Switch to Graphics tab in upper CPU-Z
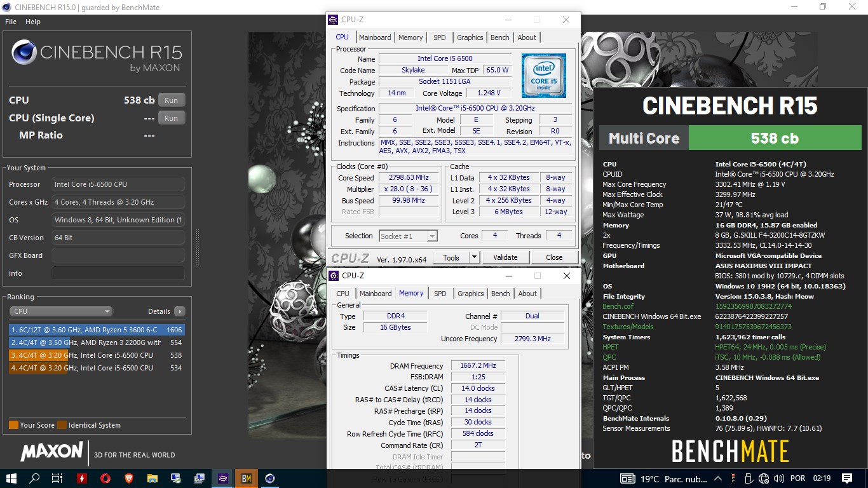This screenshot has width=868, height=488. click(x=470, y=37)
